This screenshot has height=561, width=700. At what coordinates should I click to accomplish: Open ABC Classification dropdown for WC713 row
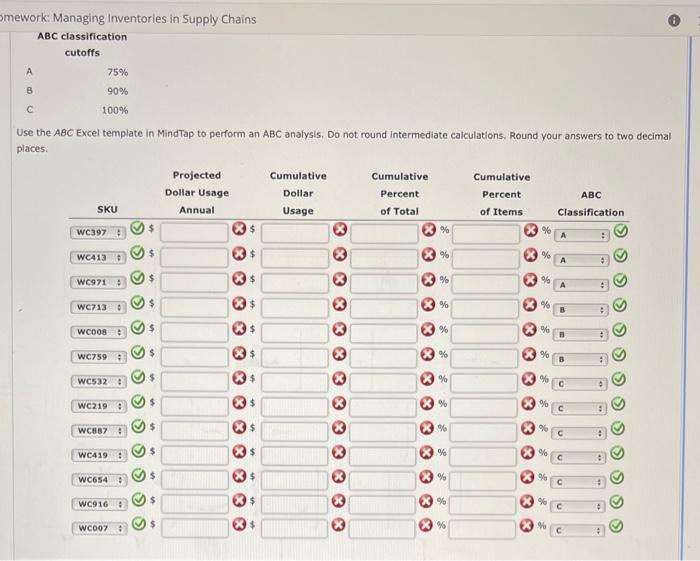581,309
